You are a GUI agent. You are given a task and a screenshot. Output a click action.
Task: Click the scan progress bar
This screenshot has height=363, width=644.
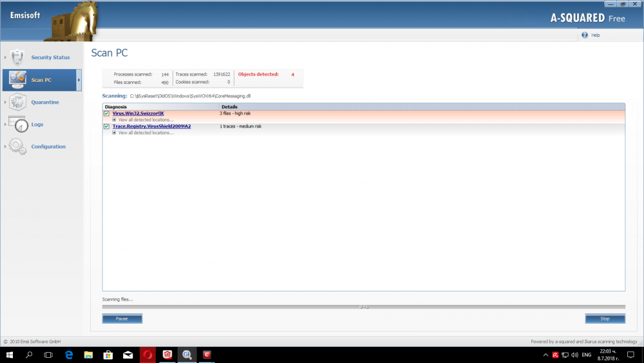pyautogui.click(x=363, y=307)
